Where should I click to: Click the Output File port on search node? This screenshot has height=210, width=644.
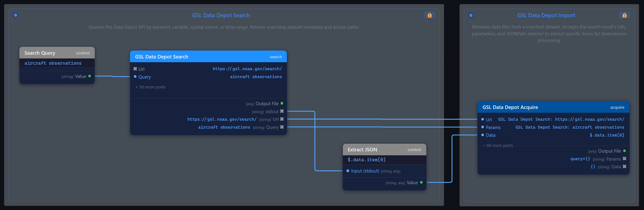pyautogui.click(x=282, y=103)
